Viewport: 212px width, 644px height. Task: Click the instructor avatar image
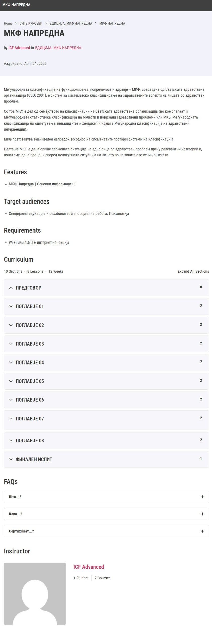coord(35,593)
